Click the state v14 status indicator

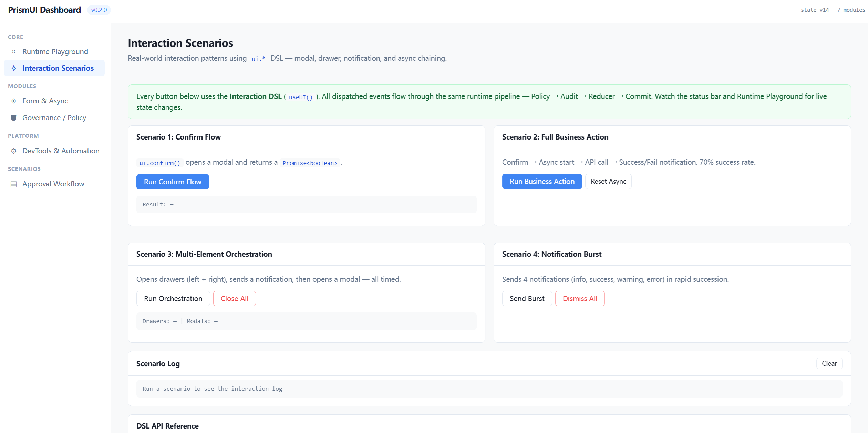click(x=815, y=10)
